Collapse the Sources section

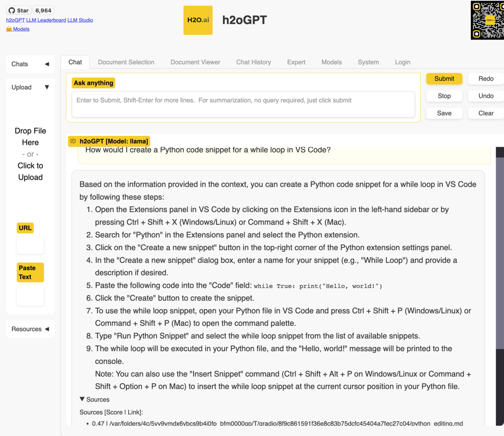pyautogui.click(x=82, y=399)
